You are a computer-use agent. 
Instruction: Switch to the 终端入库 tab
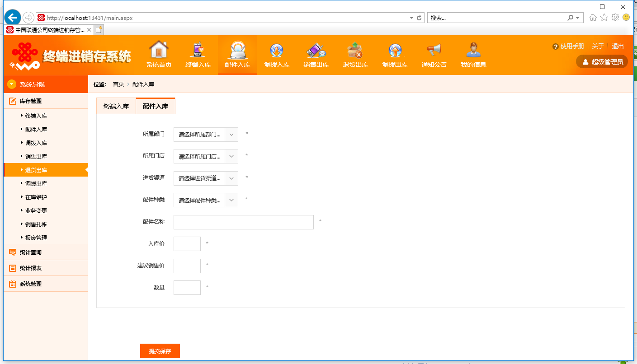(116, 107)
